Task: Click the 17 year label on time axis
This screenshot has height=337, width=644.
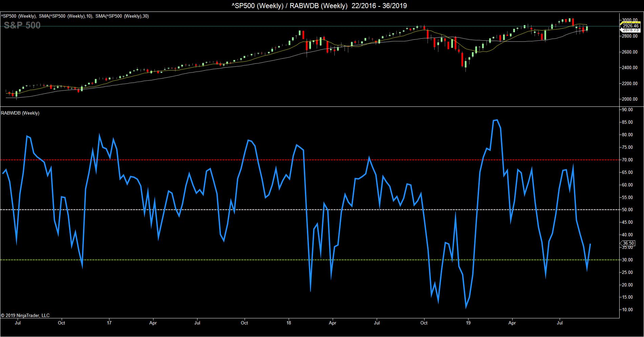Action: [109, 323]
